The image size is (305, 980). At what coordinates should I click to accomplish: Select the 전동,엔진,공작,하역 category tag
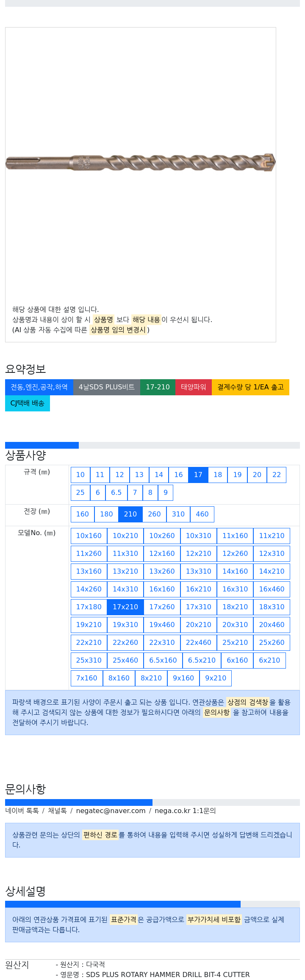[x=39, y=387]
